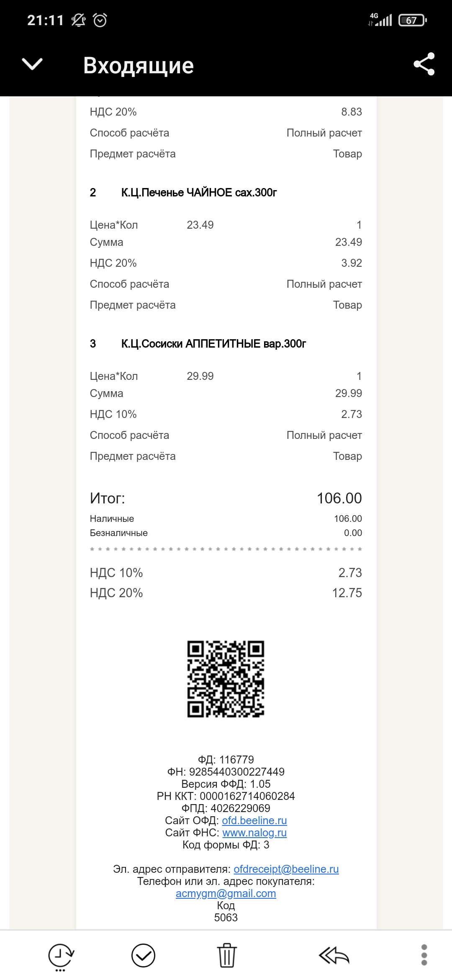
Task: Tap the 4G signal strength icon
Action: (x=380, y=19)
